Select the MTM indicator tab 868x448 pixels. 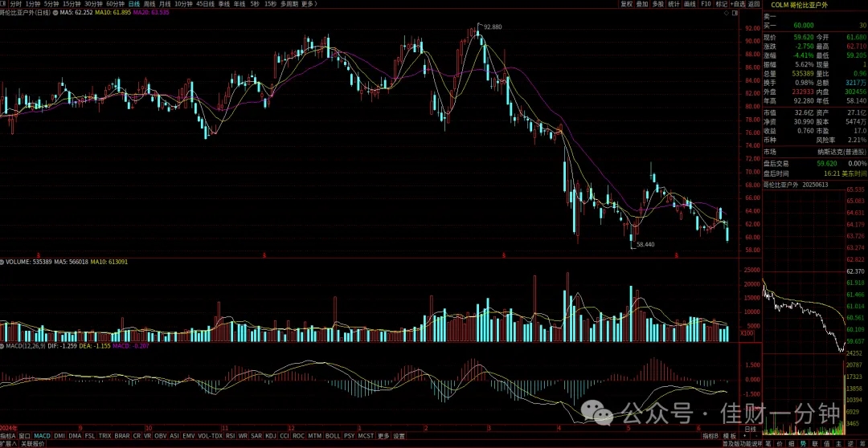(315, 436)
